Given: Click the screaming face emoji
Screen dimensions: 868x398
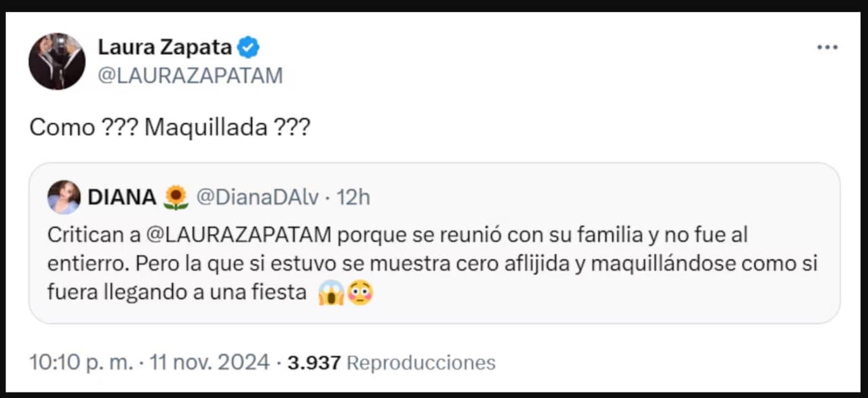Looking at the screenshot, I should [331, 294].
